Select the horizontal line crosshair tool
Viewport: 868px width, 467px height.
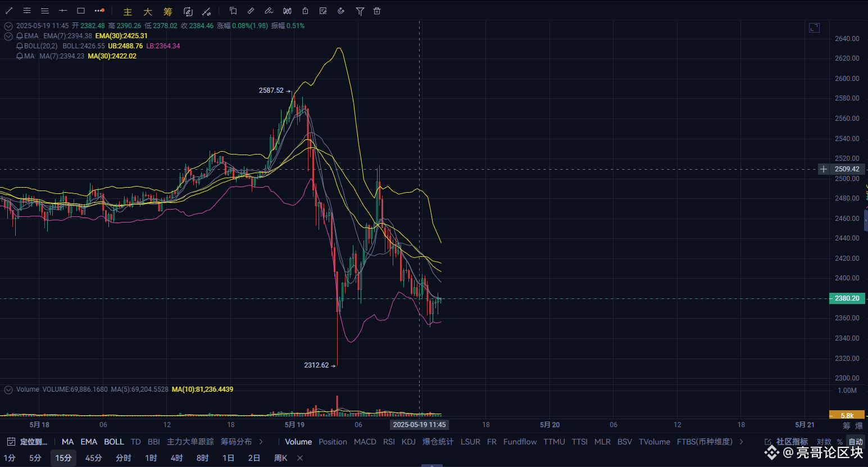(63, 11)
